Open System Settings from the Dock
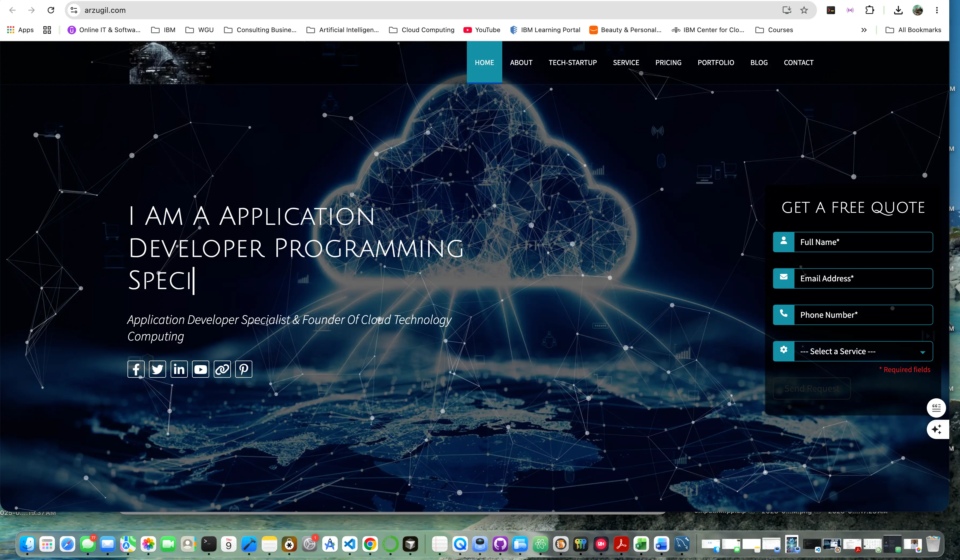The width and height of the screenshot is (960, 560). [309, 544]
